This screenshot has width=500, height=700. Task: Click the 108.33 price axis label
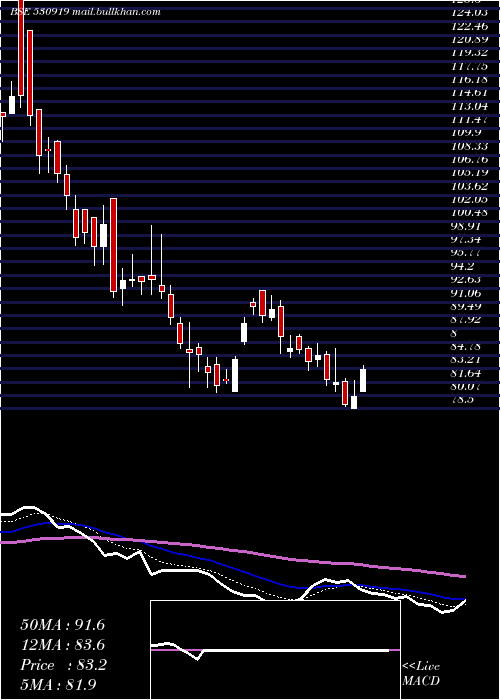pyautogui.click(x=469, y=146)
